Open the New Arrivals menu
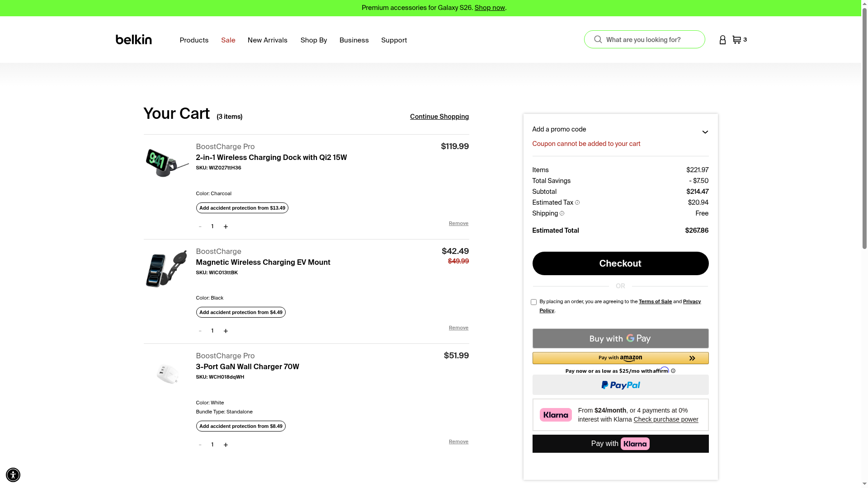This screenshot has width=868, height=488. tap(267, 40)
